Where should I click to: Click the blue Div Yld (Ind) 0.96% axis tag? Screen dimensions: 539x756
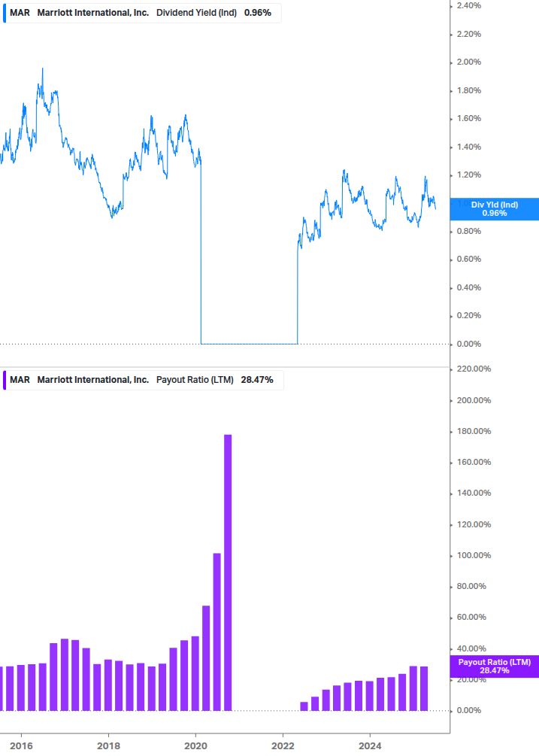494,209
